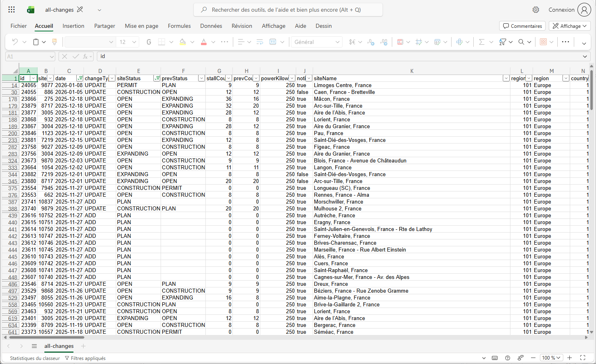Click the Paste clipboard icon

(36, 42)
